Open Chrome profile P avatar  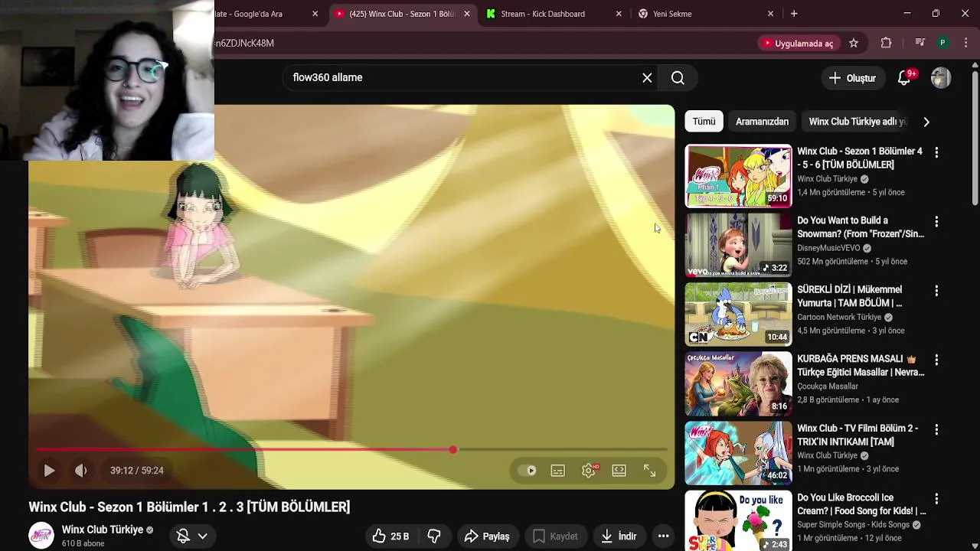pyautogui.click(x=943, y=43)
